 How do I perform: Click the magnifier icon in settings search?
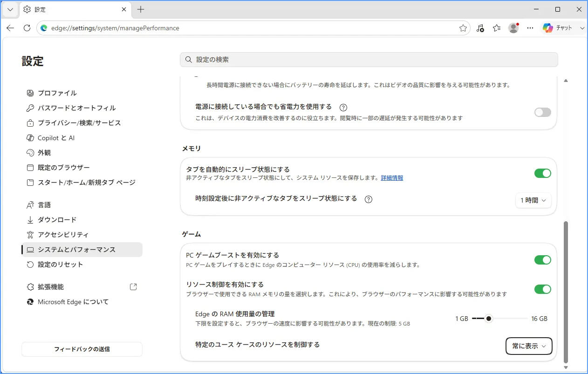click(189, 60)
